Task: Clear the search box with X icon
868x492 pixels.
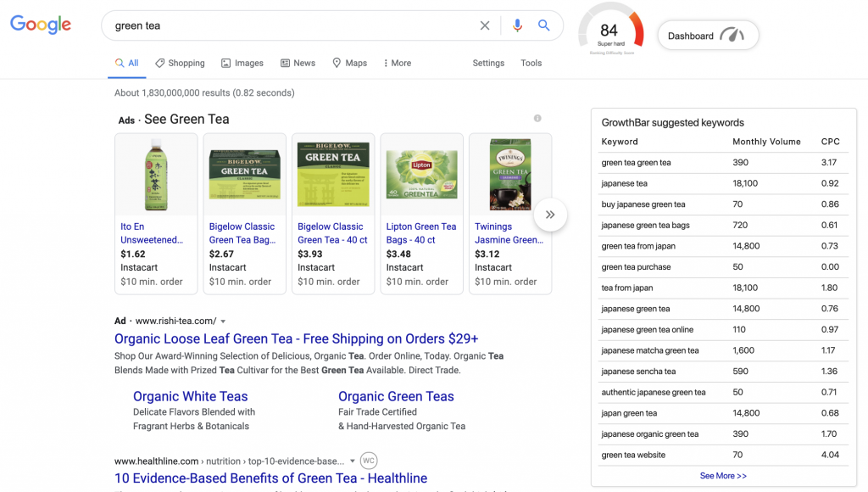Action: pos(484,25)
